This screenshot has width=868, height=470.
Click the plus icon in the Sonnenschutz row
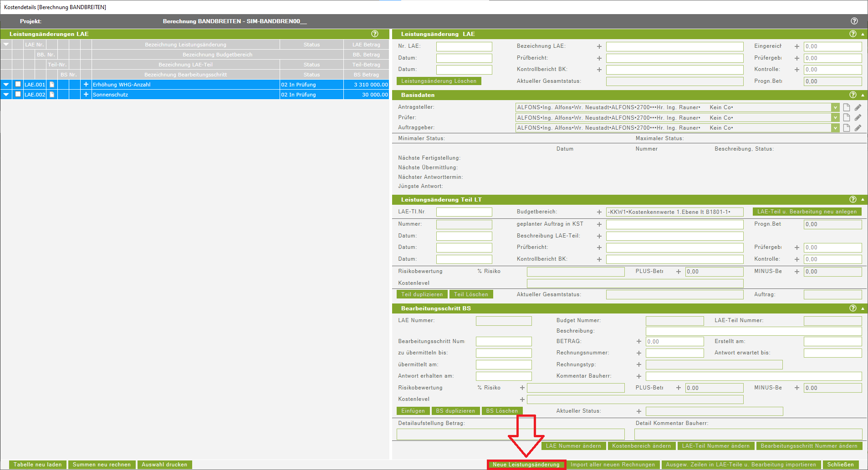[86, 95]
